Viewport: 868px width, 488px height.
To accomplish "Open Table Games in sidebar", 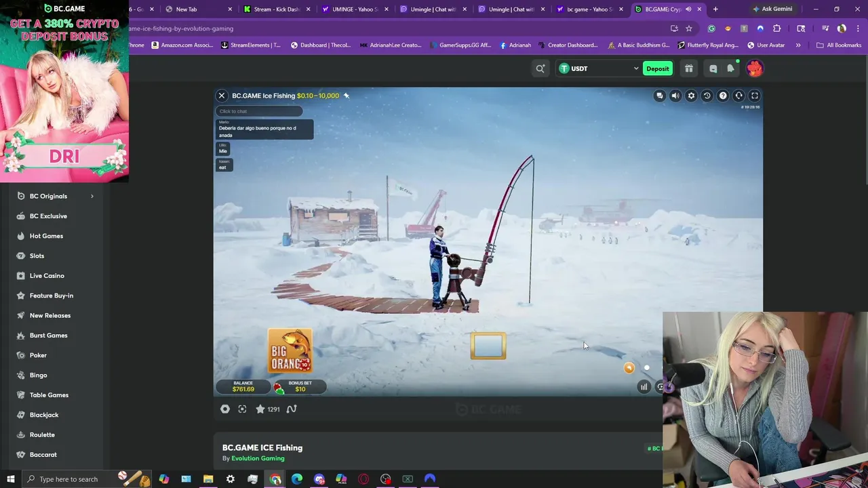I will tap(49, 395).
